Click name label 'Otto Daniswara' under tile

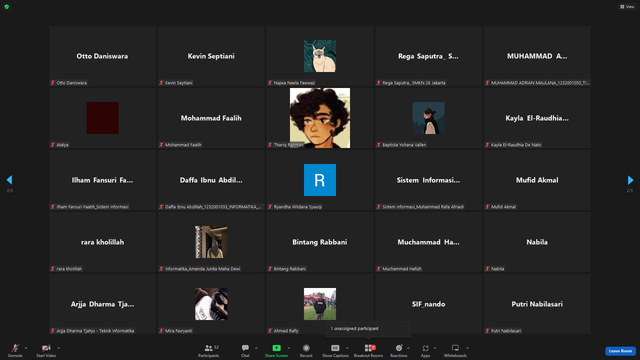tap(71, 83)
